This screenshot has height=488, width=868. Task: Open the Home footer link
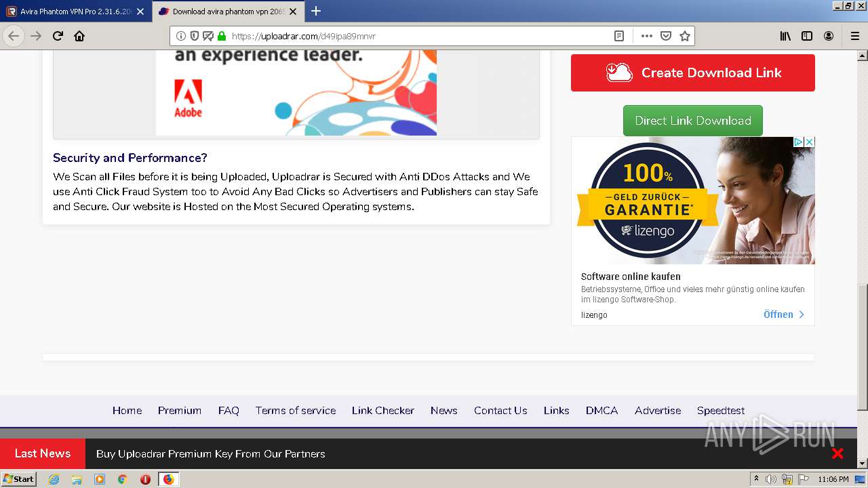click(127, 411)
